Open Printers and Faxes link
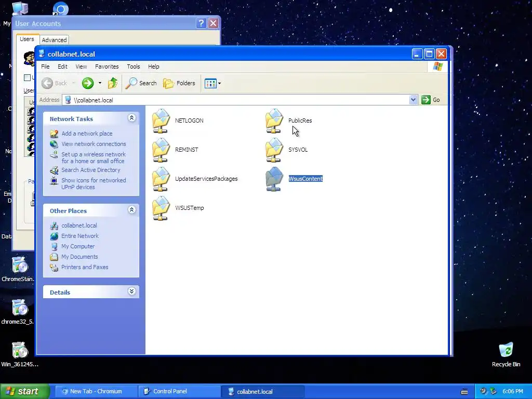The height and width of the screenshot is (399, 532). point(85,267)
